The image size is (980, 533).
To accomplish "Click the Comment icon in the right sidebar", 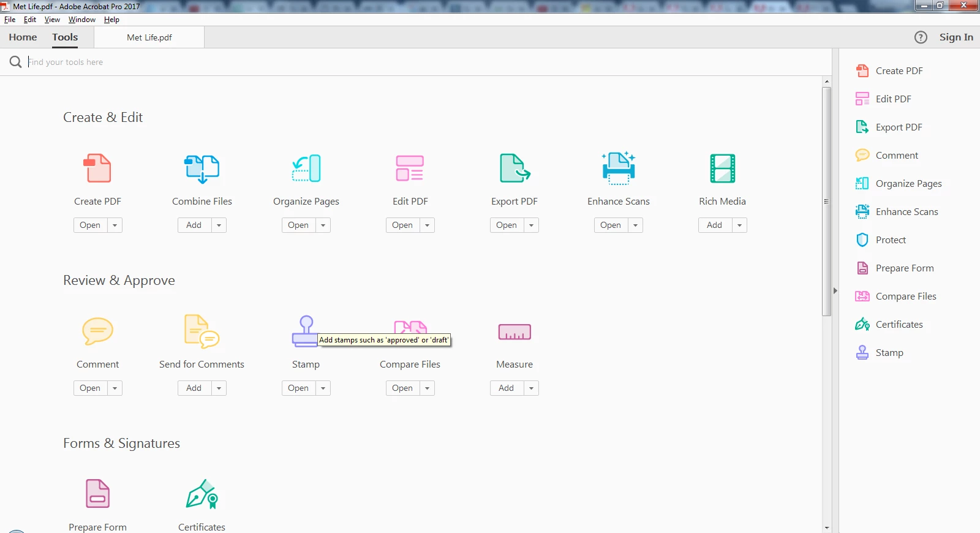I will pos(862,155).
